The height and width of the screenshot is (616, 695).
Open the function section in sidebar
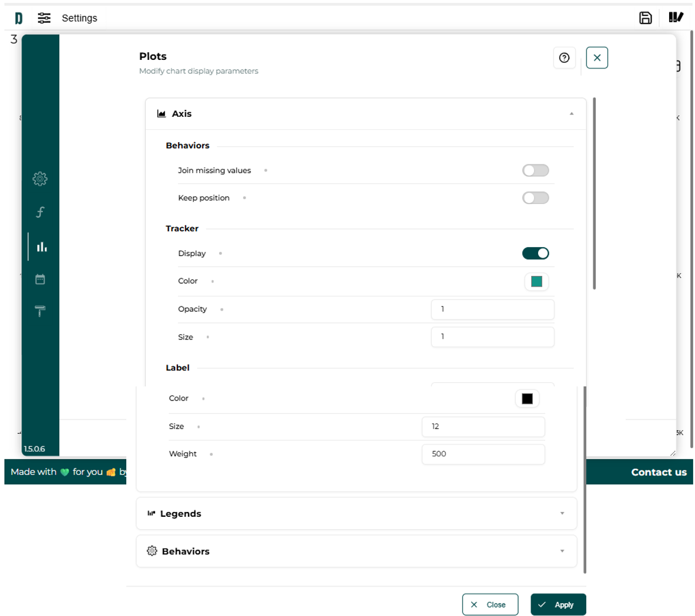40,212
